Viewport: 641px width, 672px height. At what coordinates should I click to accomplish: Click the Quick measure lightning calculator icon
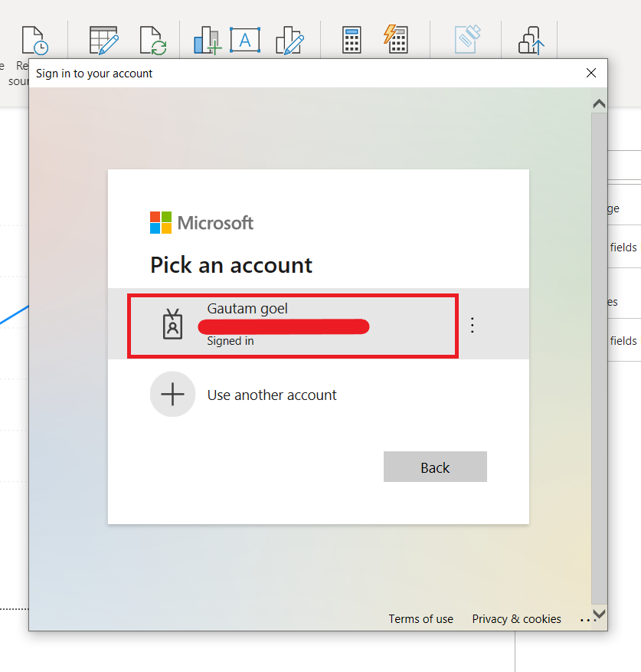pos(395,39)
